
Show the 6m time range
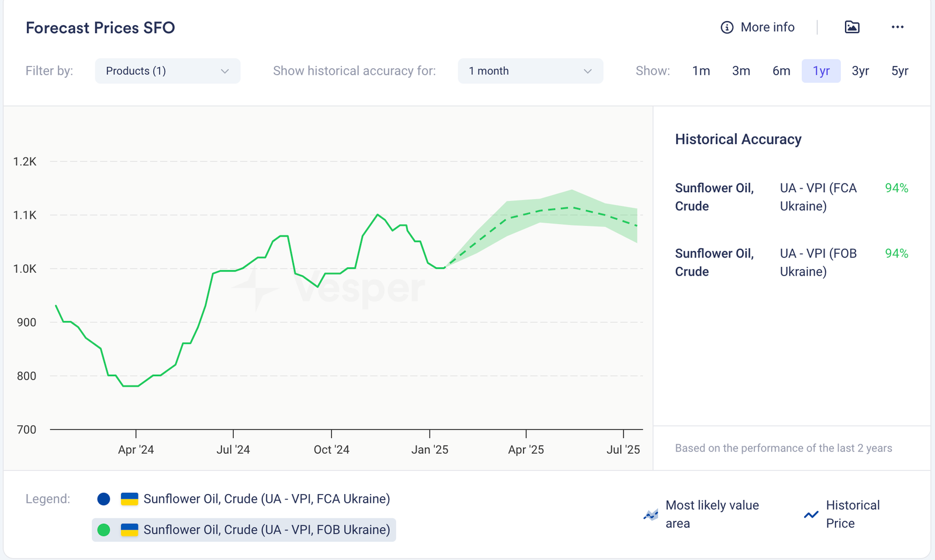pos(781,71)
